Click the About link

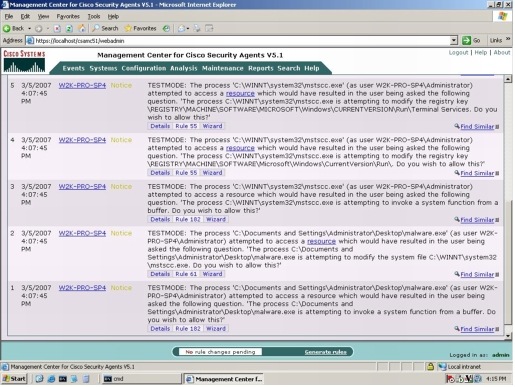pos(502,52)
